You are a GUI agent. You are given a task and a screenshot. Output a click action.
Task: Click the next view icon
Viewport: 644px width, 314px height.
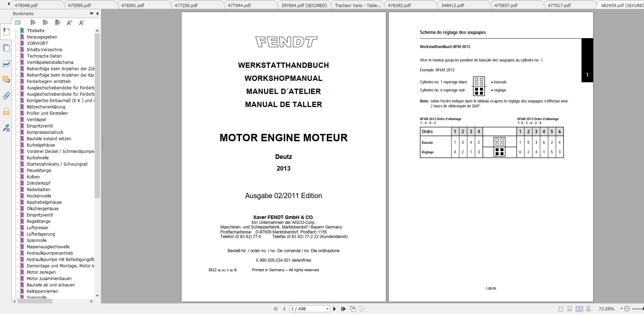362,309
